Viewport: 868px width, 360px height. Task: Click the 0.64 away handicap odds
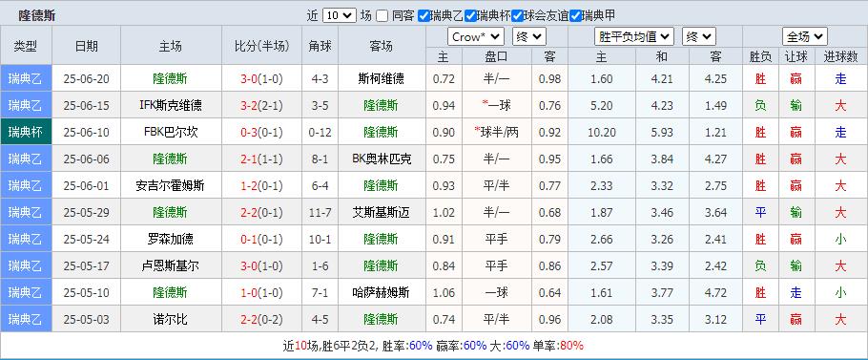click(x=549, y=292)
